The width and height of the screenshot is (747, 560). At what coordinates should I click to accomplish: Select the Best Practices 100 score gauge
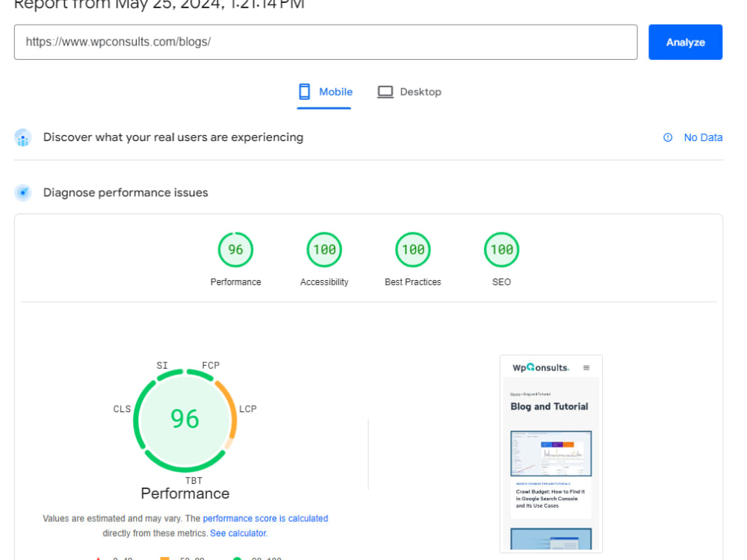(412, 249)
